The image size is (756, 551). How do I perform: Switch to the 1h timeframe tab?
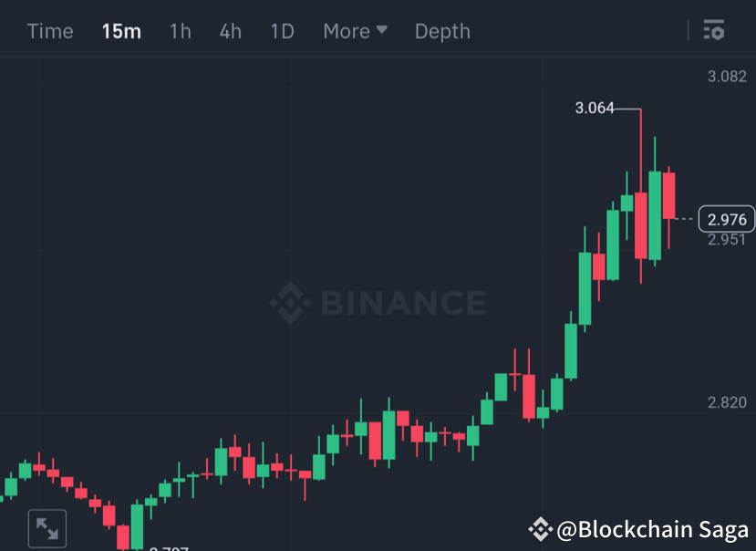click(x=179, y=31)
